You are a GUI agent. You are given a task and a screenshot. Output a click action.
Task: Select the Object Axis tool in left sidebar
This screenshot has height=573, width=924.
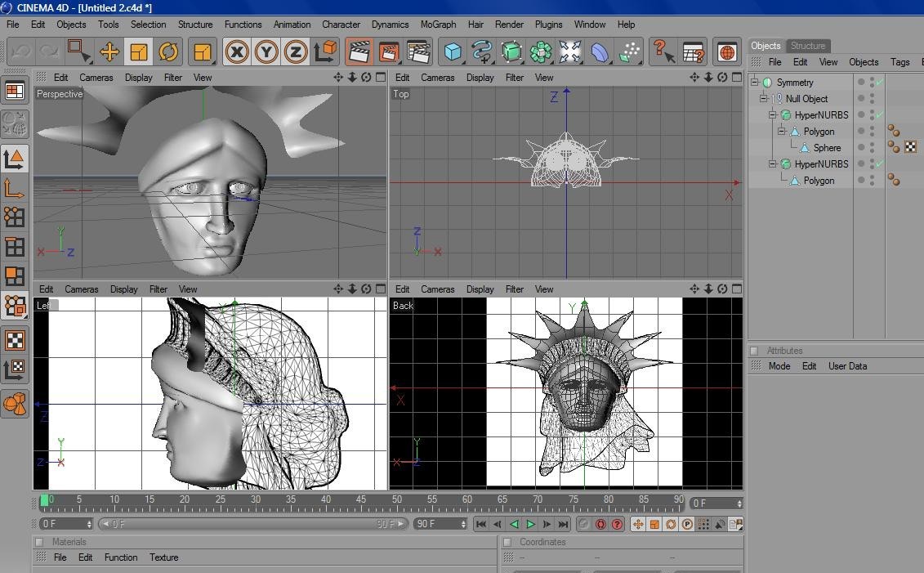point(15,189)
